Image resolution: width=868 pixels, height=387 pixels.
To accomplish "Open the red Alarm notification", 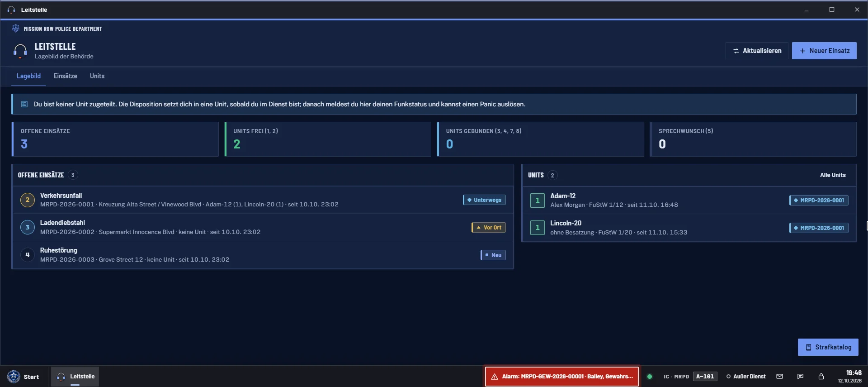I will click(562, 377).
